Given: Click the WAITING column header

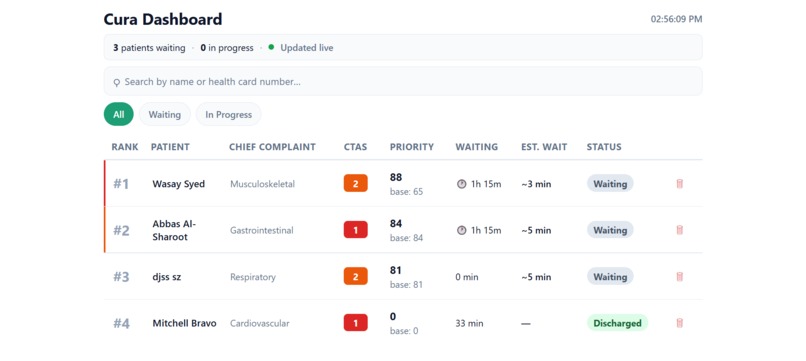Looking at the screenshot, I should [x=477, y=147].
